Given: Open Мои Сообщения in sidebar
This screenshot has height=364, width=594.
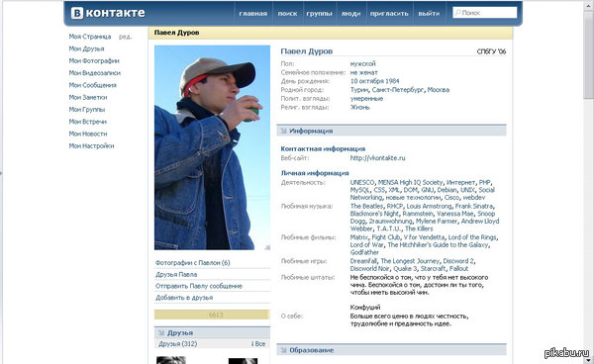Looking at the screenshot, I should tap(92, 85).
